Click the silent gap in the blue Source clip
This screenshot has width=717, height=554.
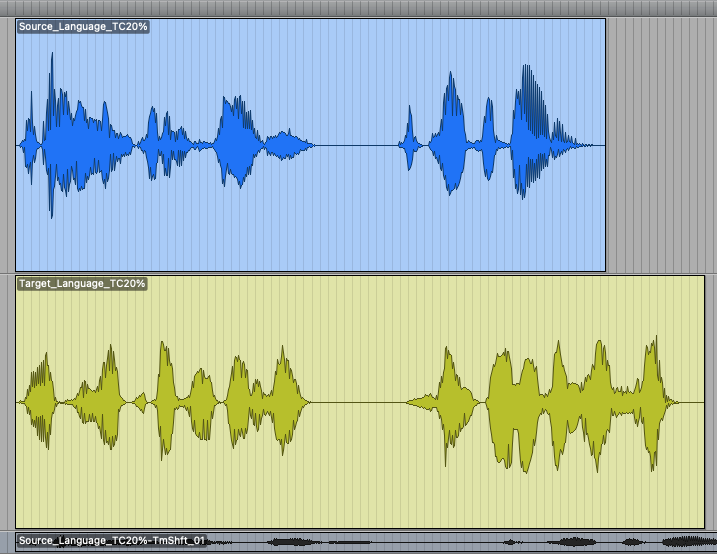click(x=355, y=146)
